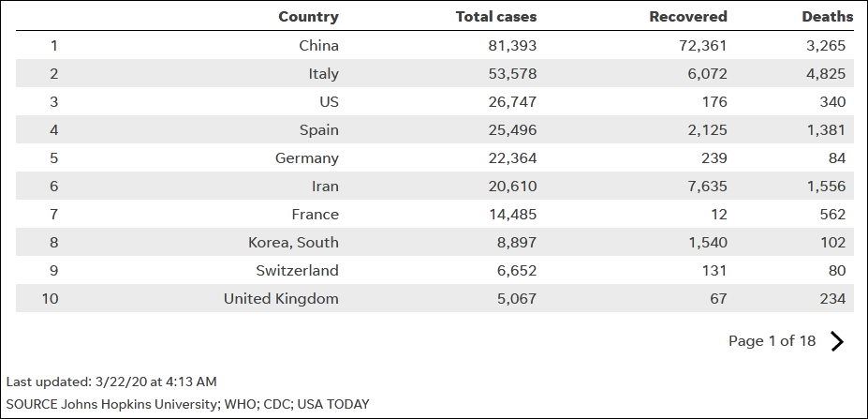
Task: Select the Italy country cell
Action: (x=323, y=73)
